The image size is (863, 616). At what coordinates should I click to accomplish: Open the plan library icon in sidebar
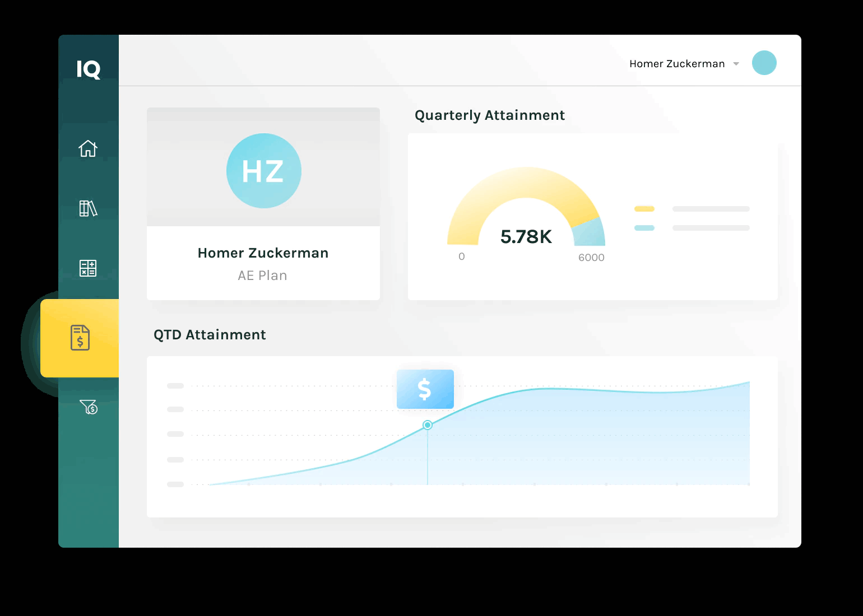[88, 209]
